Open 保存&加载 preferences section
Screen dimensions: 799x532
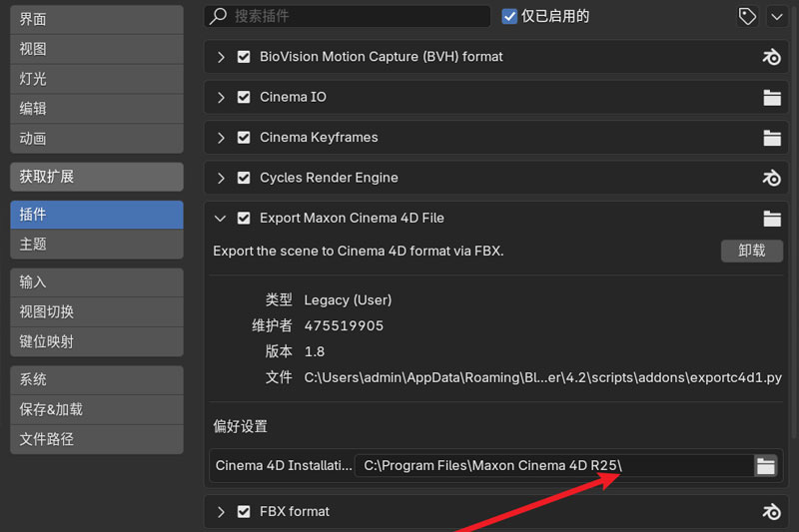point(97,409)
